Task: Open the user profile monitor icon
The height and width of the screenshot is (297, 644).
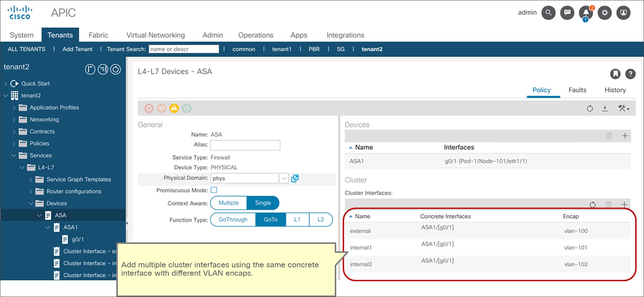Action: (x=623, y=13)
